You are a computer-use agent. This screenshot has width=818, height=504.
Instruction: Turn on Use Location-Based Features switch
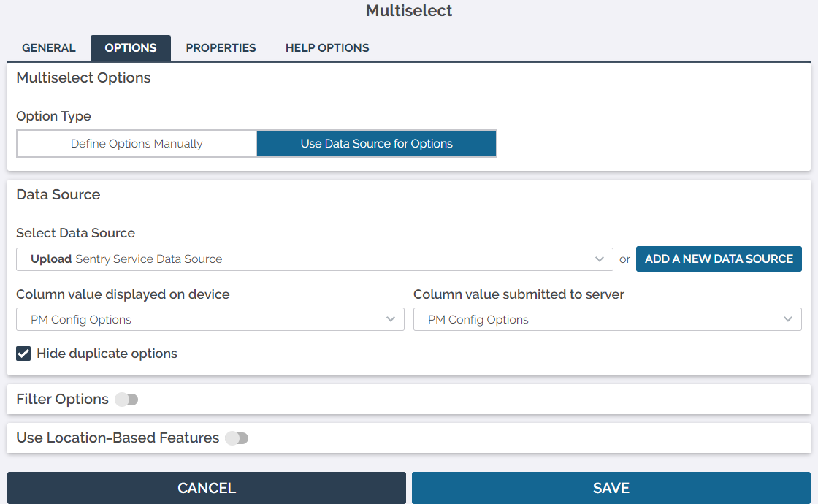pyautogui.click(x=237, y=438)
